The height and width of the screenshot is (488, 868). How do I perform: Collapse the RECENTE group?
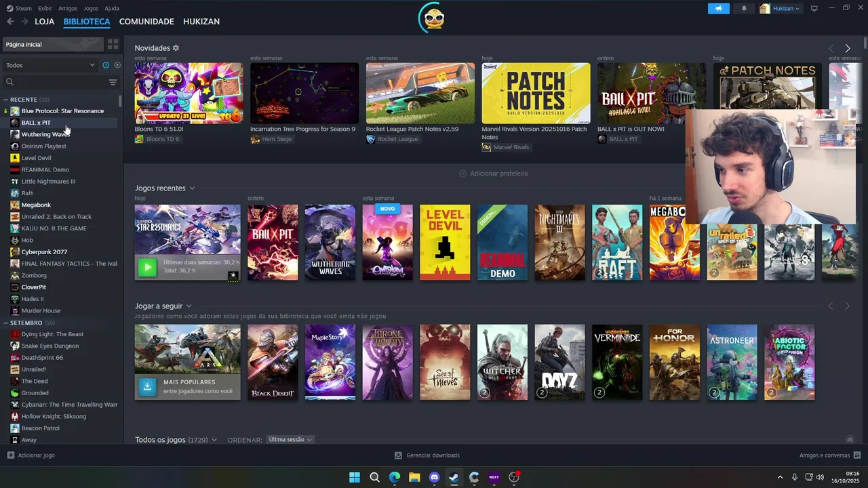[x=6, y=100]
